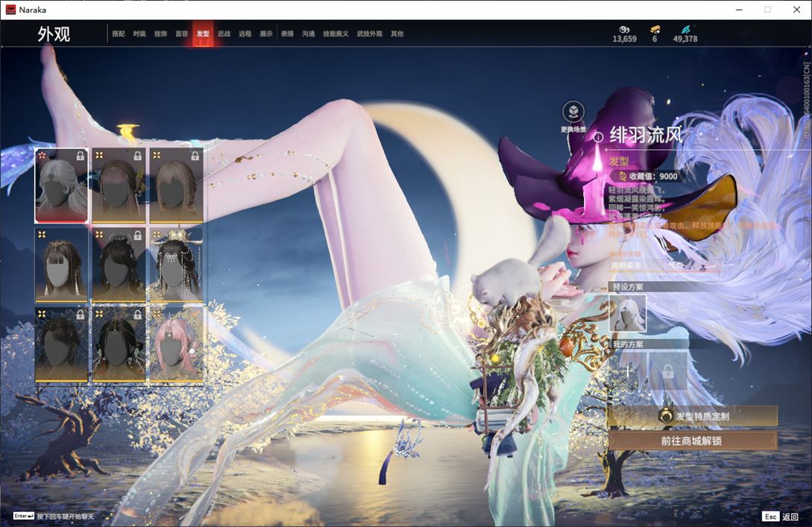This screenshot has height=527, width=812.
Task: Click the Esc 返回 back button
Action: (781, 516)
